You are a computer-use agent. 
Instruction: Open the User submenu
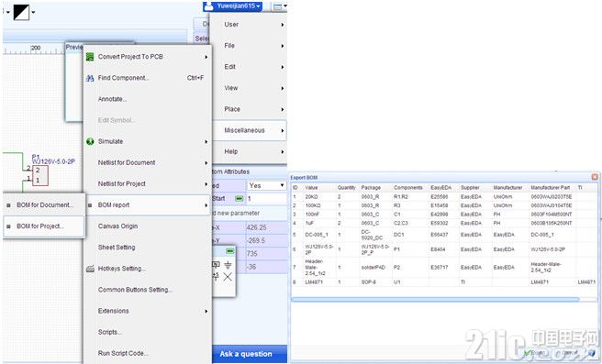250,25
